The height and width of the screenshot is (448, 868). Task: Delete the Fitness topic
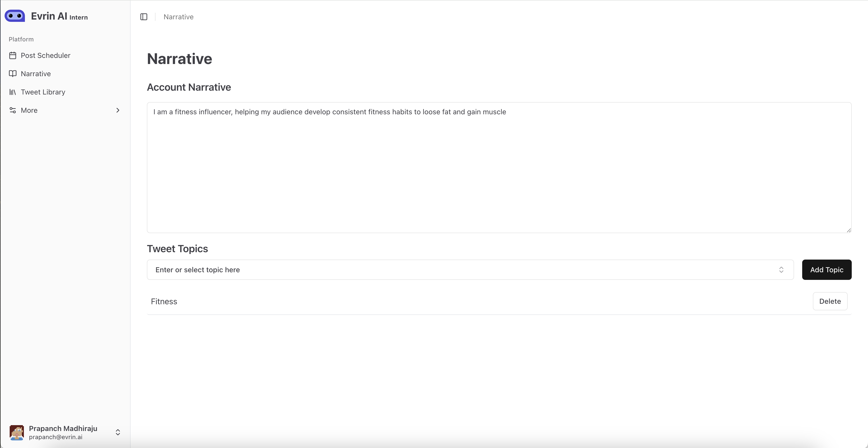(830, 301)
